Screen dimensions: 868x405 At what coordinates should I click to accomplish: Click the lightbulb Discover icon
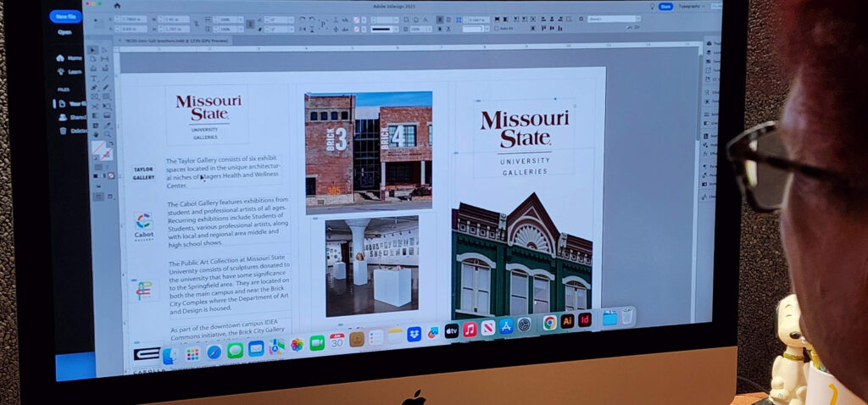coord(652,6)
